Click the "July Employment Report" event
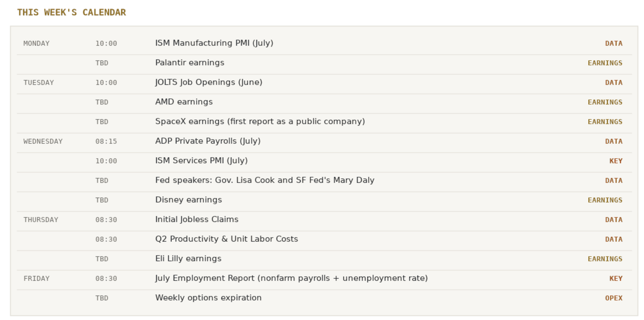 [291, 278]
